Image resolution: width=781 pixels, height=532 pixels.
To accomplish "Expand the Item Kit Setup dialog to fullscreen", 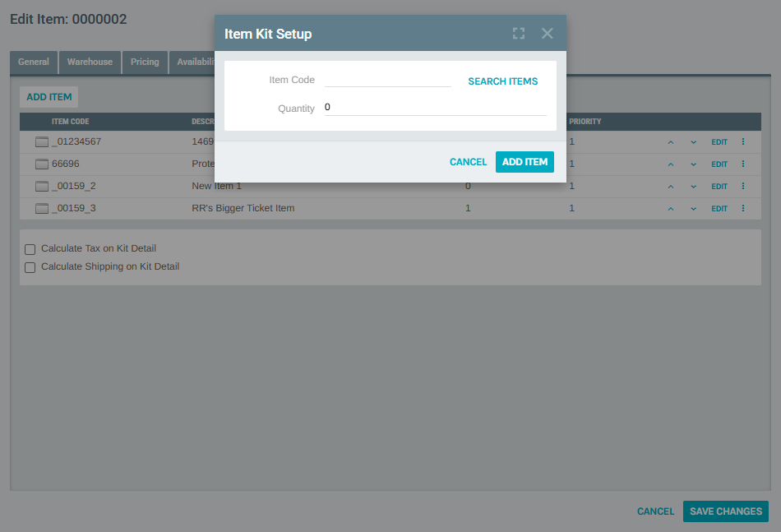I will point(518,34).
